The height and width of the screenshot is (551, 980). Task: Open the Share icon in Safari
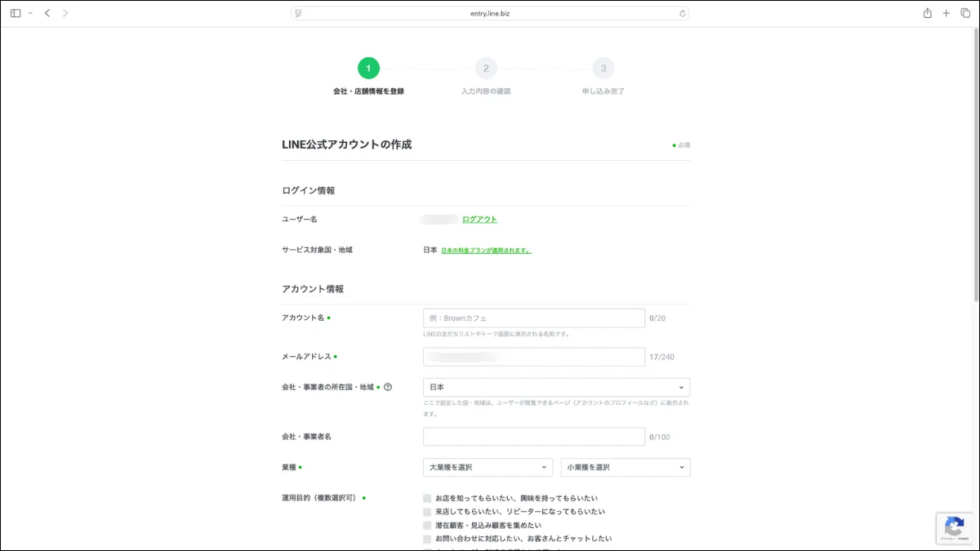click(927, 13)
